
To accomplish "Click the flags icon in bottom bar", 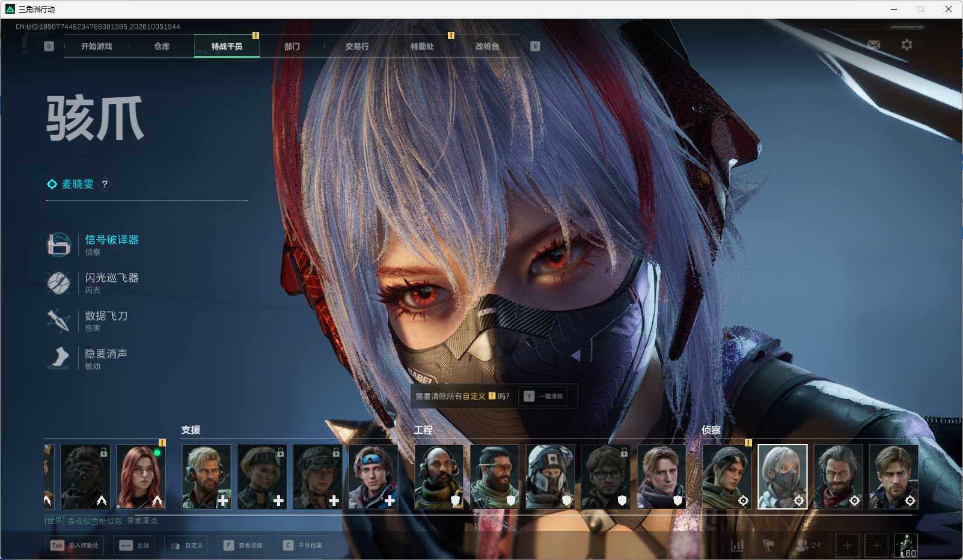I will (768, 545).
